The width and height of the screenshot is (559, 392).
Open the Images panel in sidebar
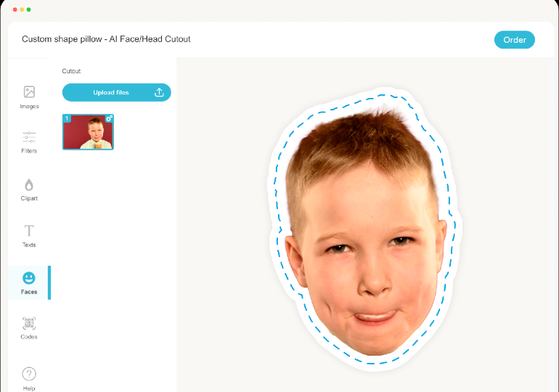tap(29, 97)
